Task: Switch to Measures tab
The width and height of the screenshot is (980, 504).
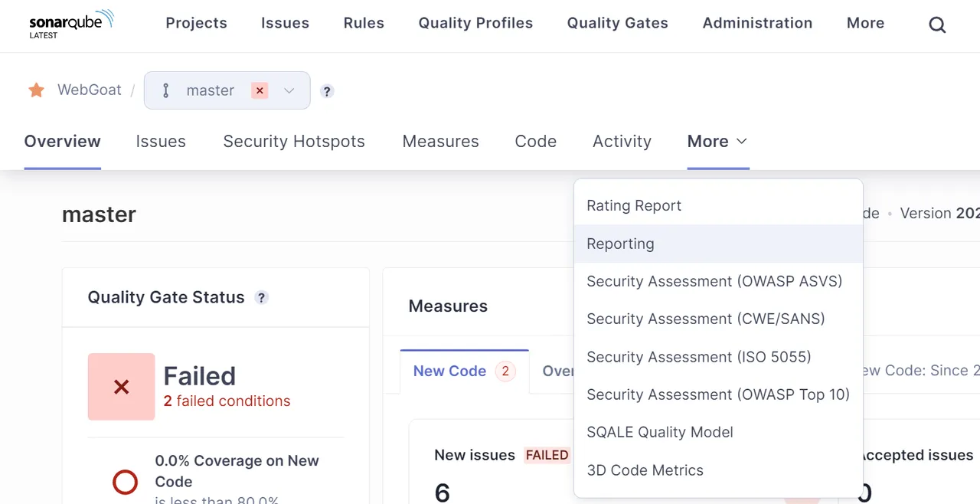Action: pos(440,141)
